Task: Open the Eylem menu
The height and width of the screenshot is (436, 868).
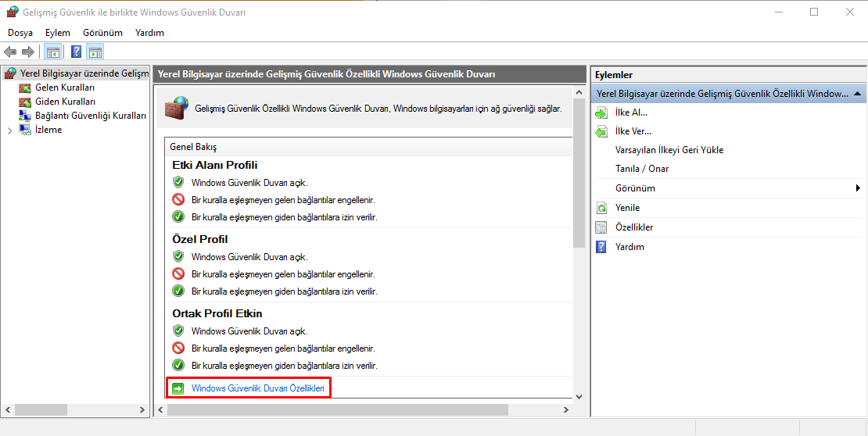Action: coord(58,33)
